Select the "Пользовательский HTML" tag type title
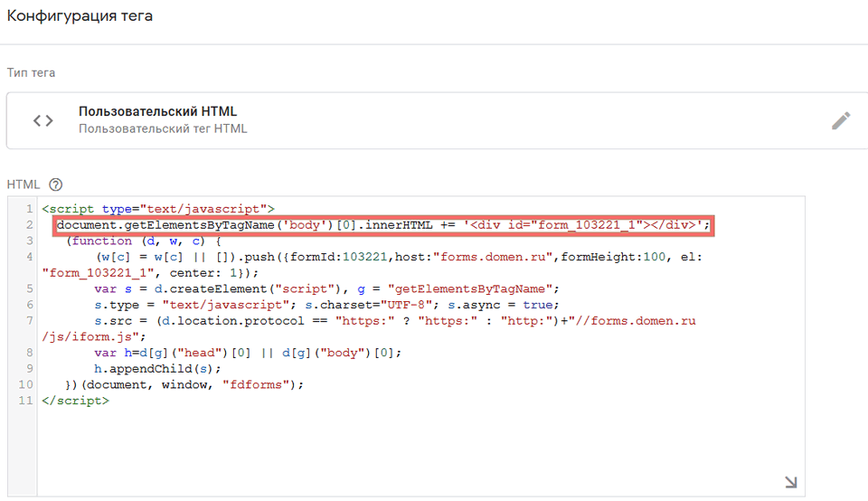Viewport: 868px width, 501px height. (157, 112)
